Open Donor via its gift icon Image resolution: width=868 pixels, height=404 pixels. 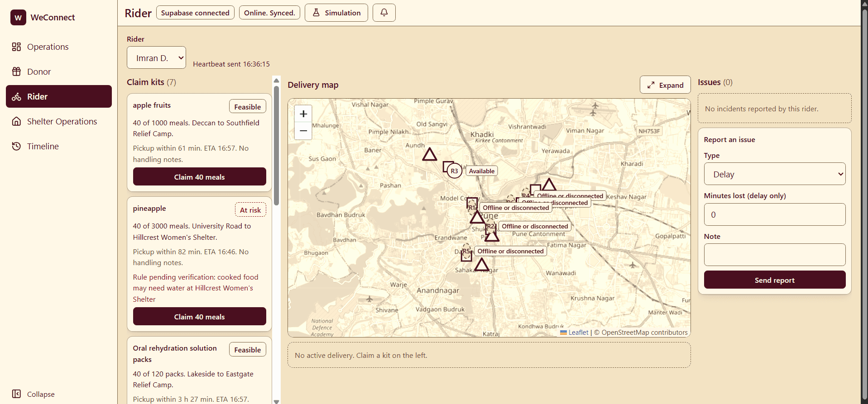pos(16,71)
